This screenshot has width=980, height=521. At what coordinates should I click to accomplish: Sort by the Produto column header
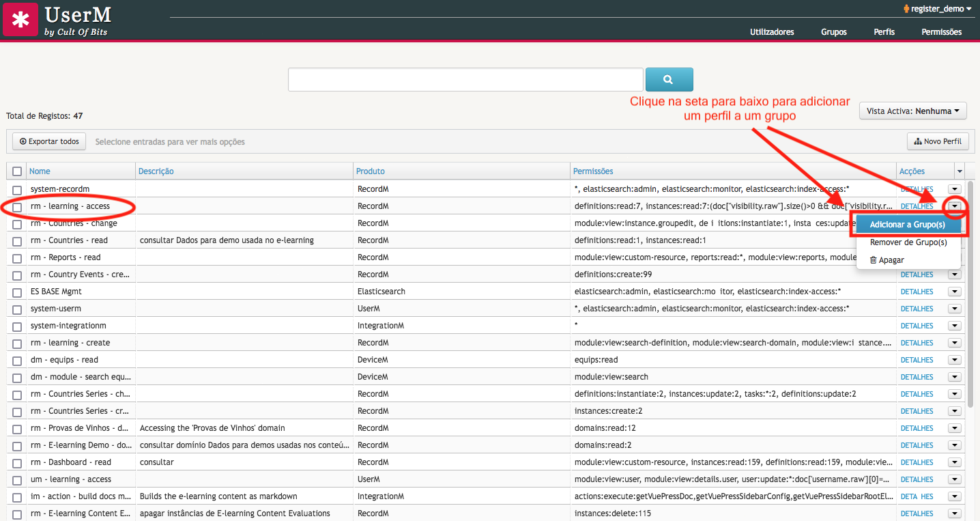371,171
